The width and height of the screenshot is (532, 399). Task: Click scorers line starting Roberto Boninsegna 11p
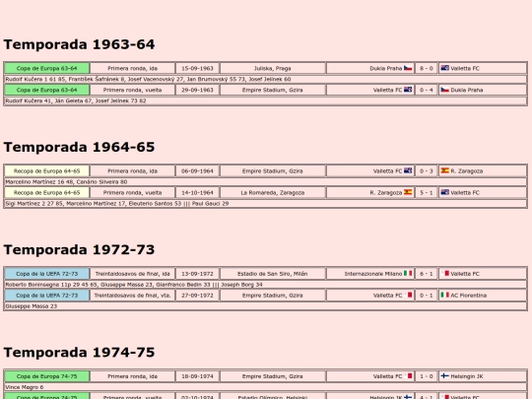point(265,285)
